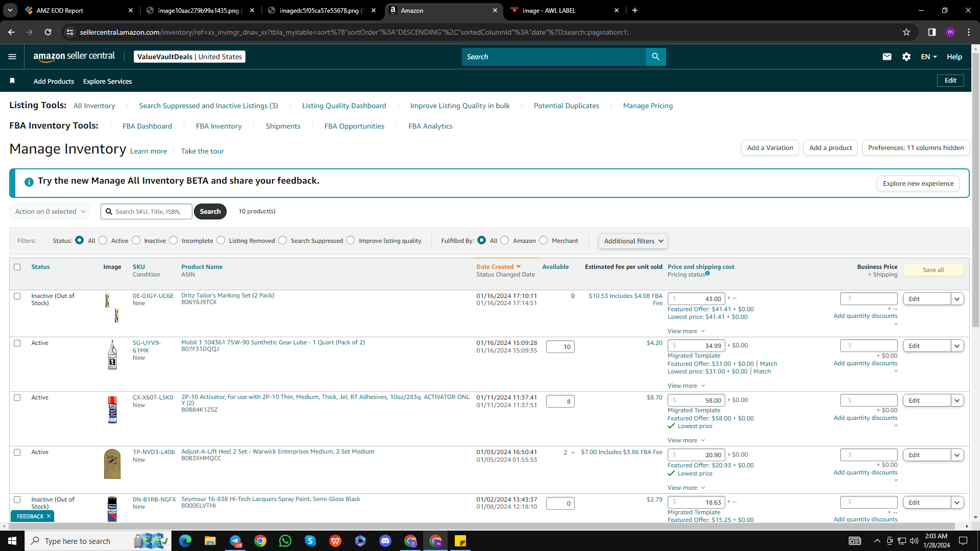980x551 pixels.
Task: Open the Additional filters dropdown
Action: click(x=633, y=241)
